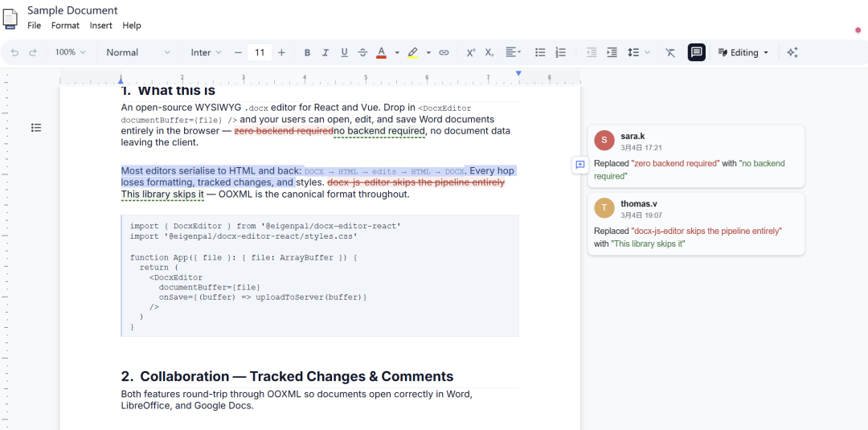This screenshot has height=430, width=868.
Task: Toggle numbered list
Action: click(x=561, y=52)
